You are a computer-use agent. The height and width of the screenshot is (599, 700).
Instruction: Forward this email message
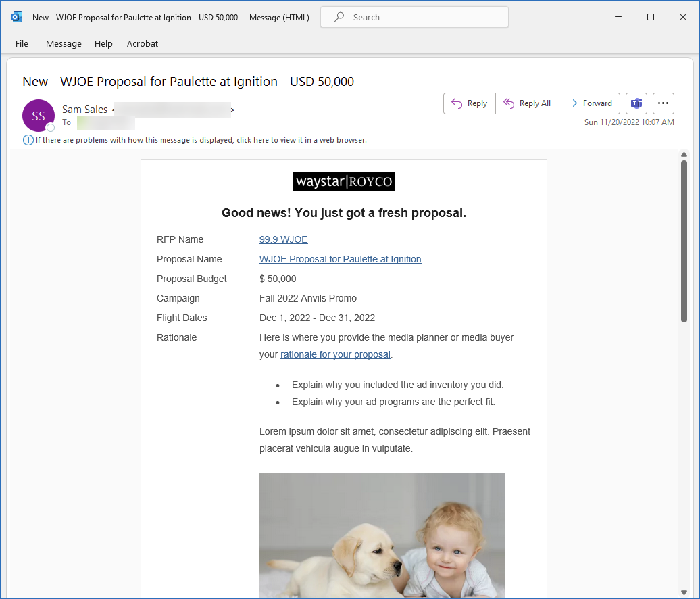coord(589,103)
